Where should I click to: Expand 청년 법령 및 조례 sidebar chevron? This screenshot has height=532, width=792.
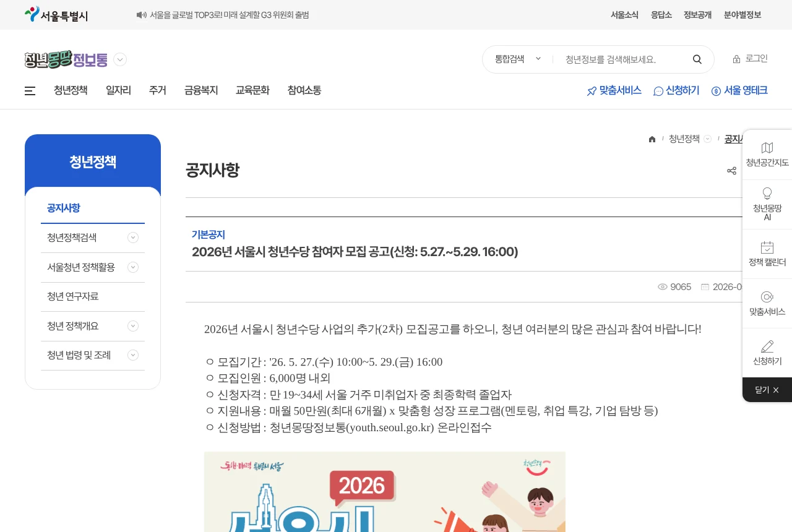(133, 355)
